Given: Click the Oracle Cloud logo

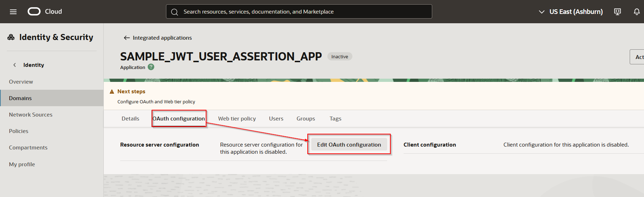Looking at the screenshot, I should pyautogui.click(x=34, y=12).
